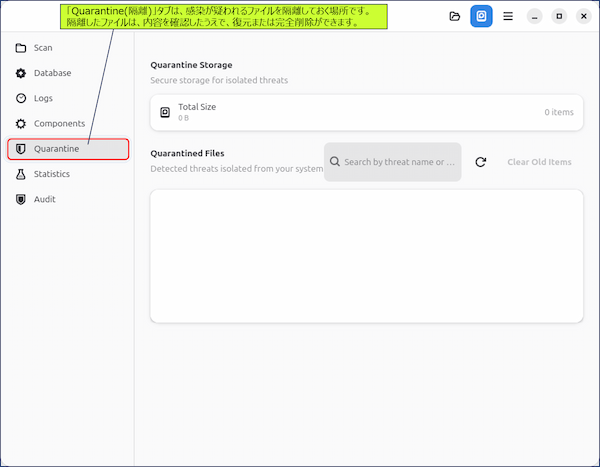Click the Quarantined Files heading

pyautogui.click(x=187, y=153)
